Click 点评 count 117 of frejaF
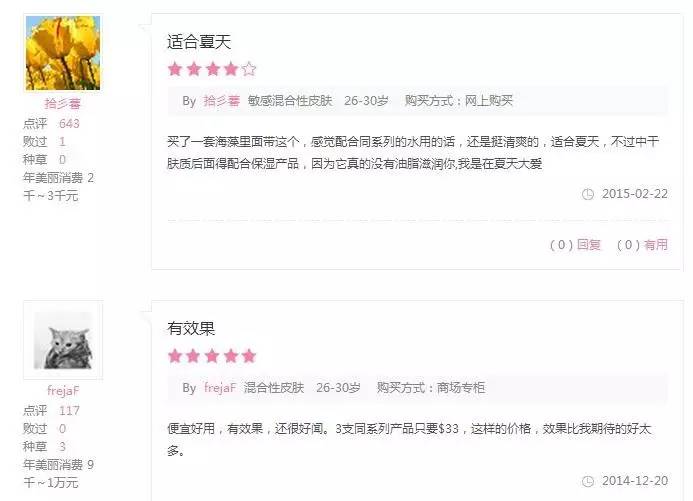693x501 pixels. click(69, 410)
